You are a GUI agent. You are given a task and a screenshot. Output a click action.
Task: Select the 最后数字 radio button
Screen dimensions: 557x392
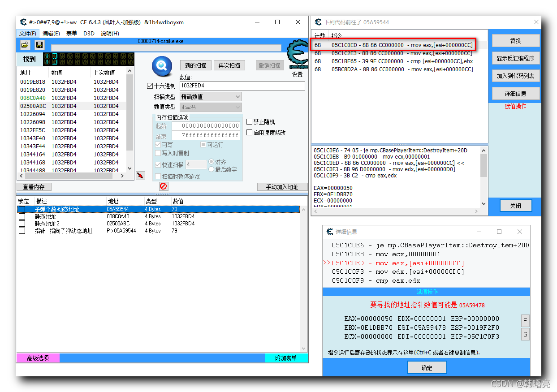tap(212, 169)
